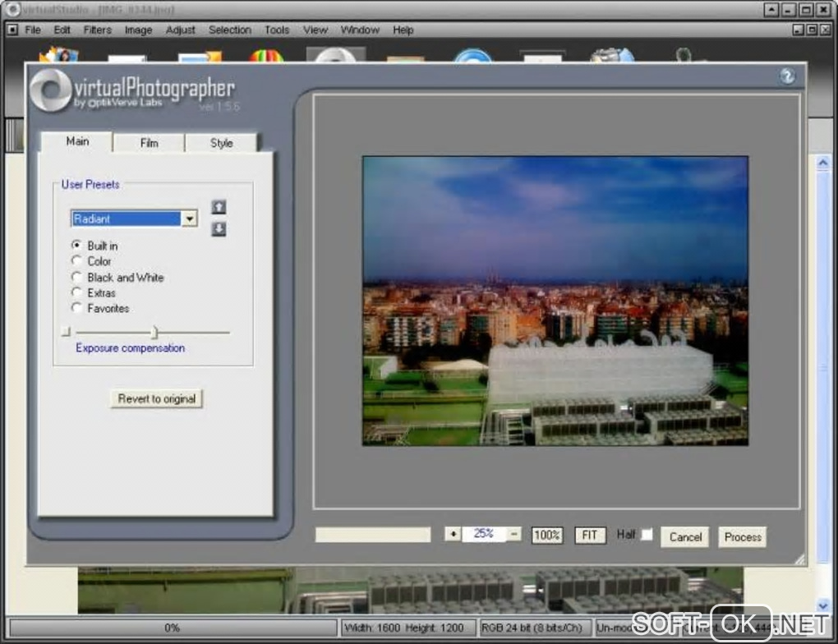Click the preset up arrow icon
Viewport: 838px width, 644px height.
point(219,207)
